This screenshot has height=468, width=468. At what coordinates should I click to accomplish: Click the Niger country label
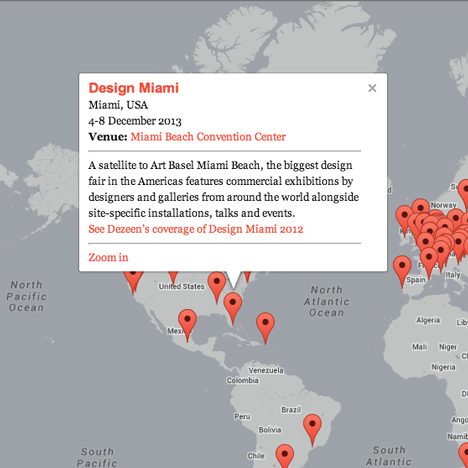click(448, 347)
